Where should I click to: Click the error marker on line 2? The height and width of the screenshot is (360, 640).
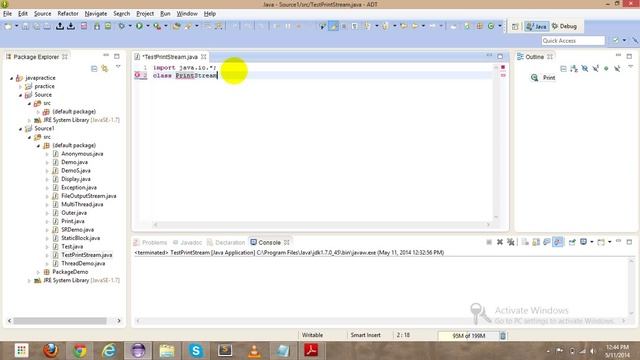click(x=138, y=75)
